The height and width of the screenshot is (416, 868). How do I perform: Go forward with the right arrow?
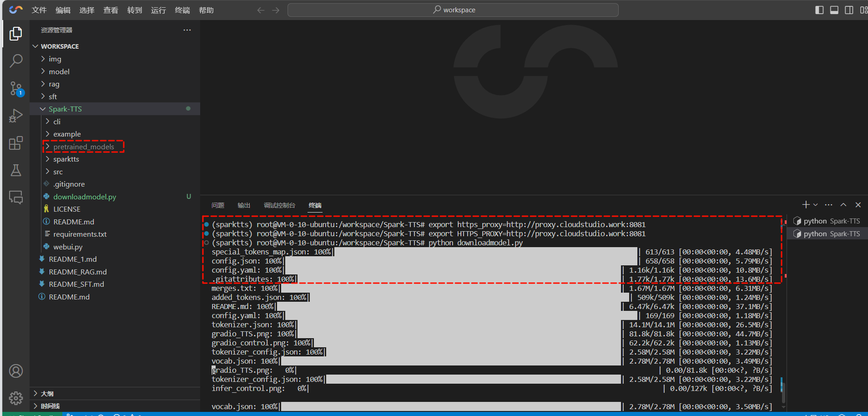[276, 10]
